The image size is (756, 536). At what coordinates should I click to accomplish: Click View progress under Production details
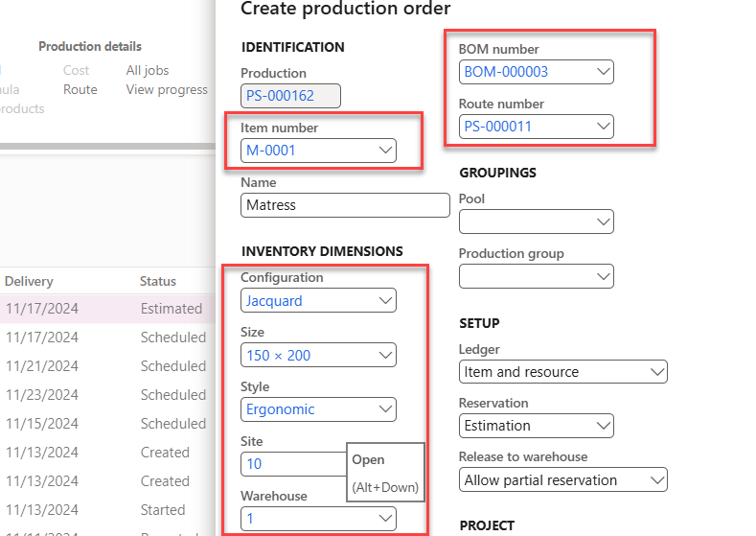[x=167, y=90]
